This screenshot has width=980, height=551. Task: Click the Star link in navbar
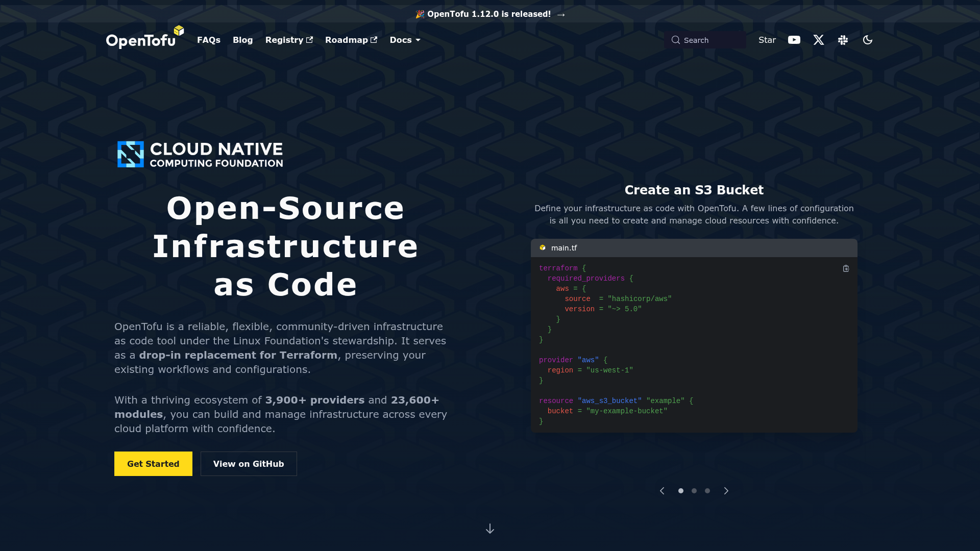(767, 40)
